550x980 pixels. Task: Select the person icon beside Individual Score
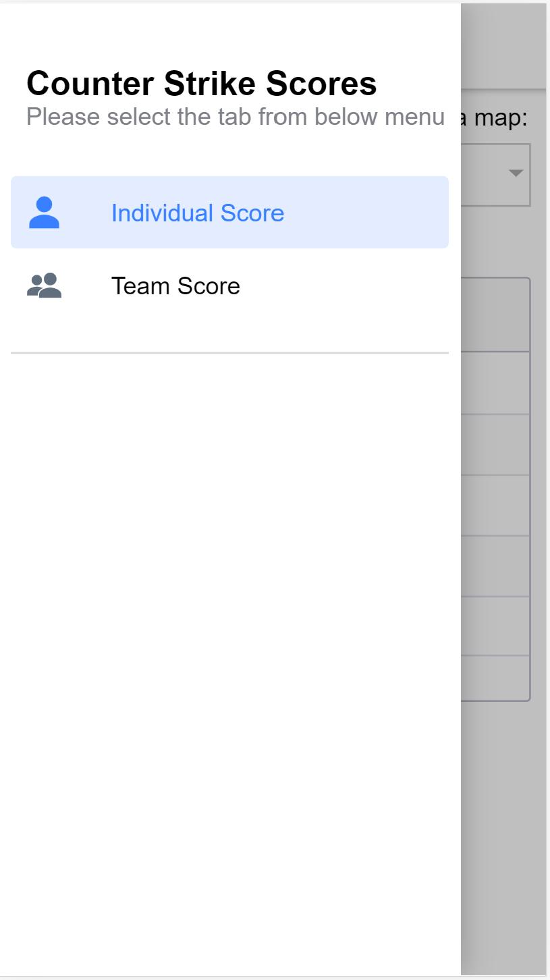pyautogui.click(x=44, y=212)
